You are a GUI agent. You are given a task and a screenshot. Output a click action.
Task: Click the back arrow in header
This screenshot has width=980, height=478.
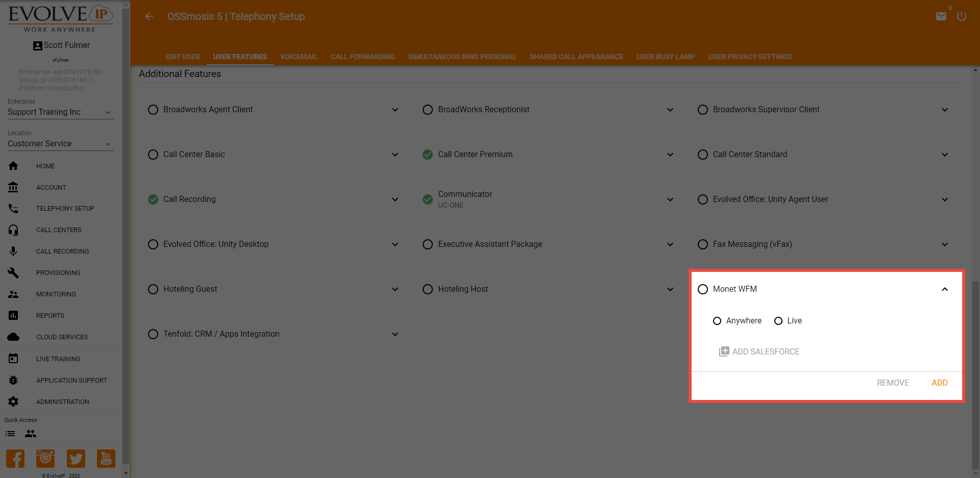[x=149, y=16]
